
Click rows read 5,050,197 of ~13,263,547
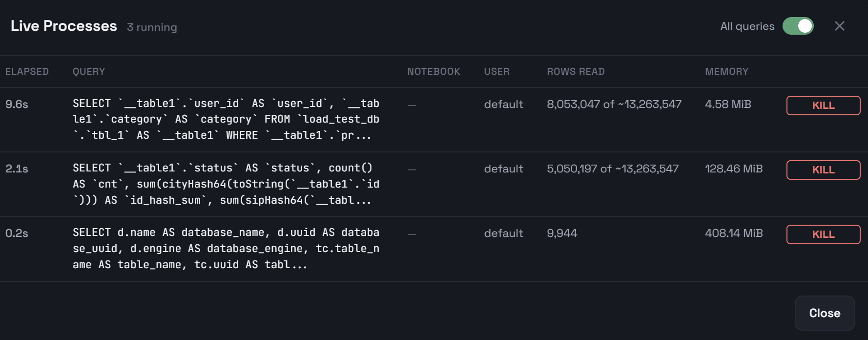[613, 169]
